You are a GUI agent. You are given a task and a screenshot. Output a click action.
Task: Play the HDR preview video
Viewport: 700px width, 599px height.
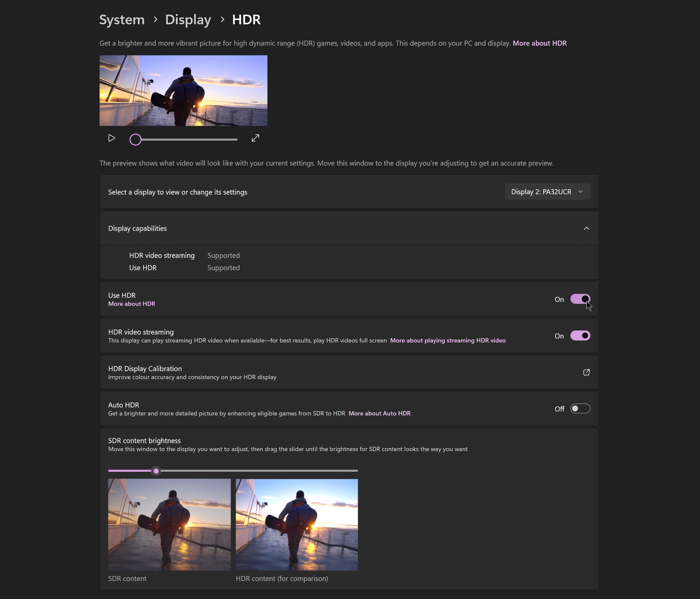coord(112,138)
